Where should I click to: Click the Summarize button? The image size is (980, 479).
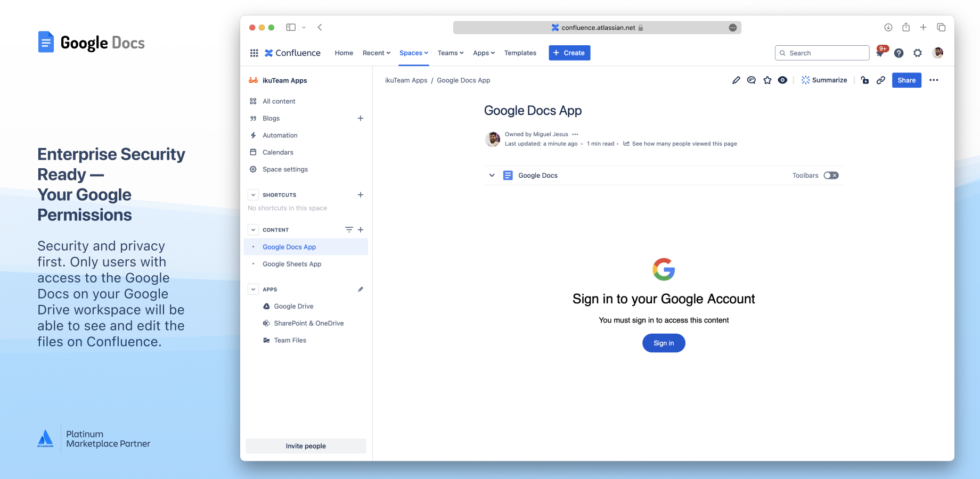pyautogui.click(x=824, y=80)
